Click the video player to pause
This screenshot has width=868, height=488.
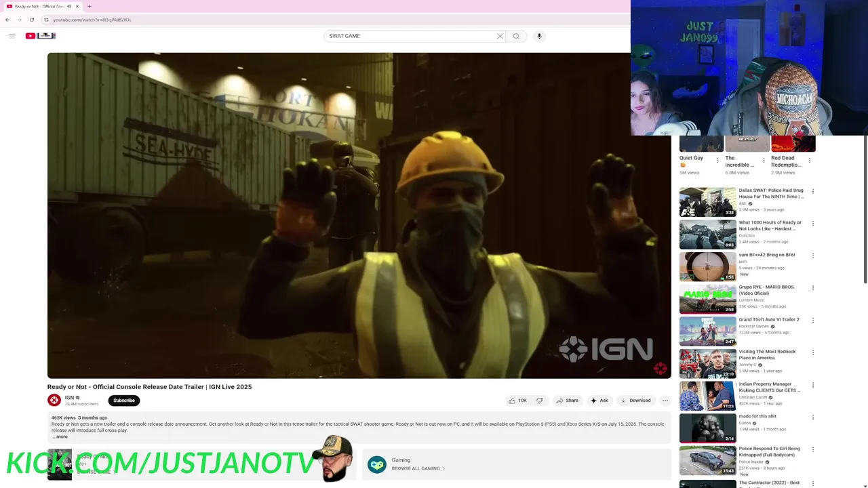pos(359,215)
